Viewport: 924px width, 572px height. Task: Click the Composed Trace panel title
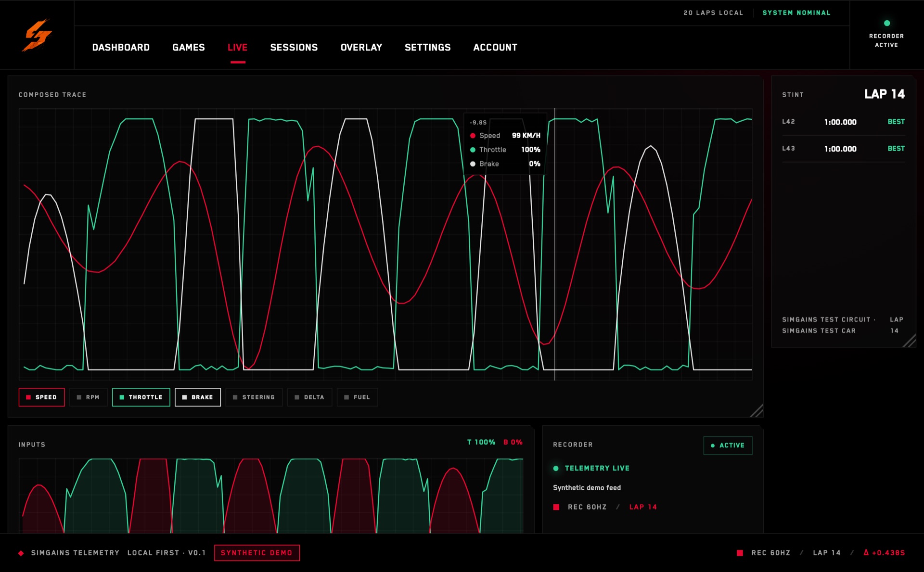[52, 95]
